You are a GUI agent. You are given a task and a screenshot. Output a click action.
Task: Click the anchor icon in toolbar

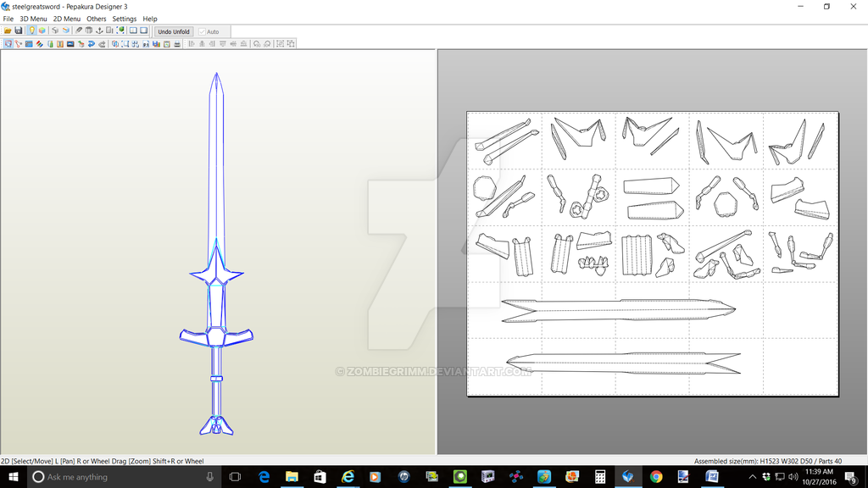point(99,30)
